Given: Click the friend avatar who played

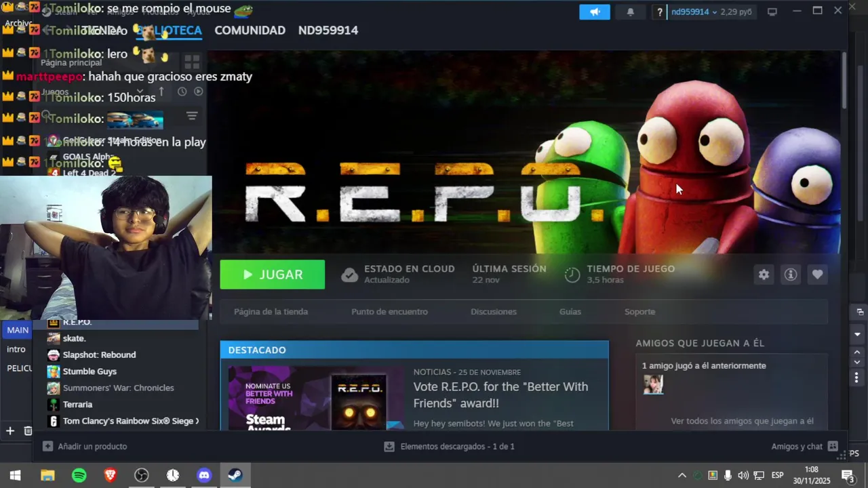Looking at the screenshot, I should [653, 384].
